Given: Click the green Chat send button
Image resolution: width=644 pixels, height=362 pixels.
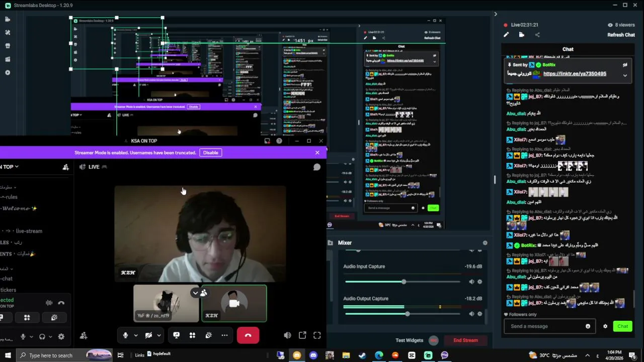Looking at the screenshot, I should click(x=623, y=326).
